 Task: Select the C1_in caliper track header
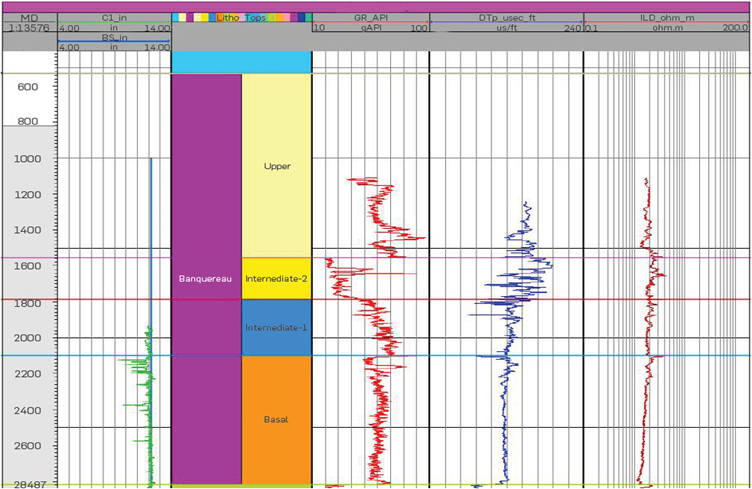pos(114,17)
